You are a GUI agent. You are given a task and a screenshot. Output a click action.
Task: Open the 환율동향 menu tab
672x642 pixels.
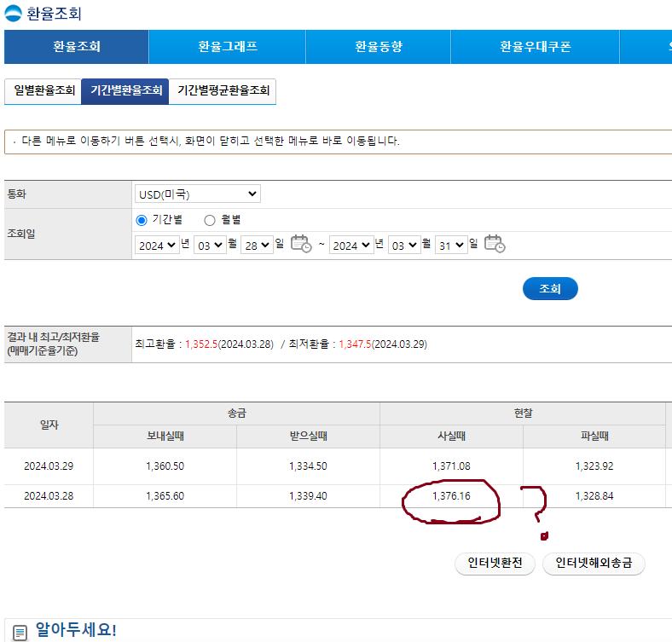pyautogui.click(x=378, y=47)
